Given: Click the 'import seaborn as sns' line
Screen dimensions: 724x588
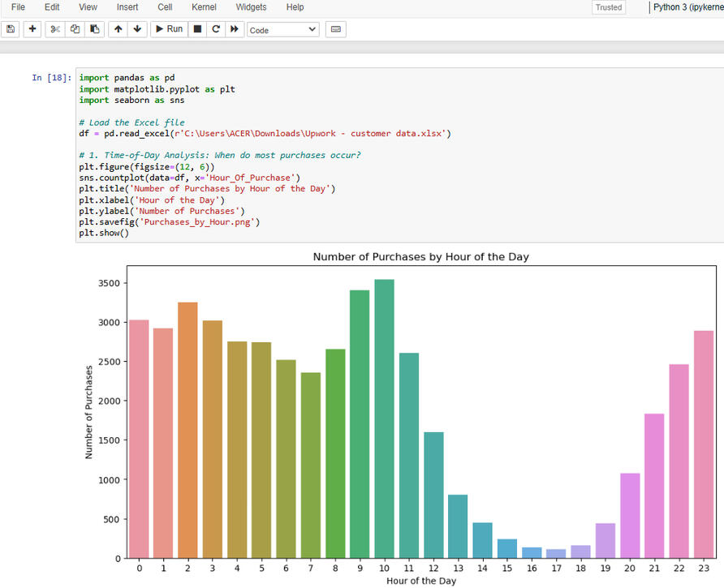Looking at the screenshot, I should coord(131,100).
